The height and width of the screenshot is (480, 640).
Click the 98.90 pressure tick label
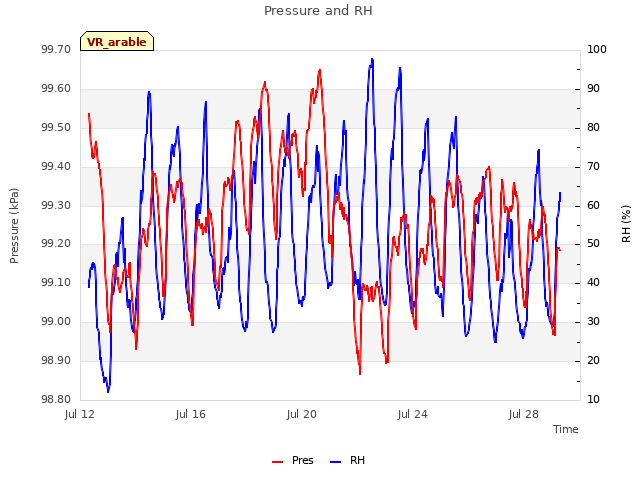(x=56, y=360)
